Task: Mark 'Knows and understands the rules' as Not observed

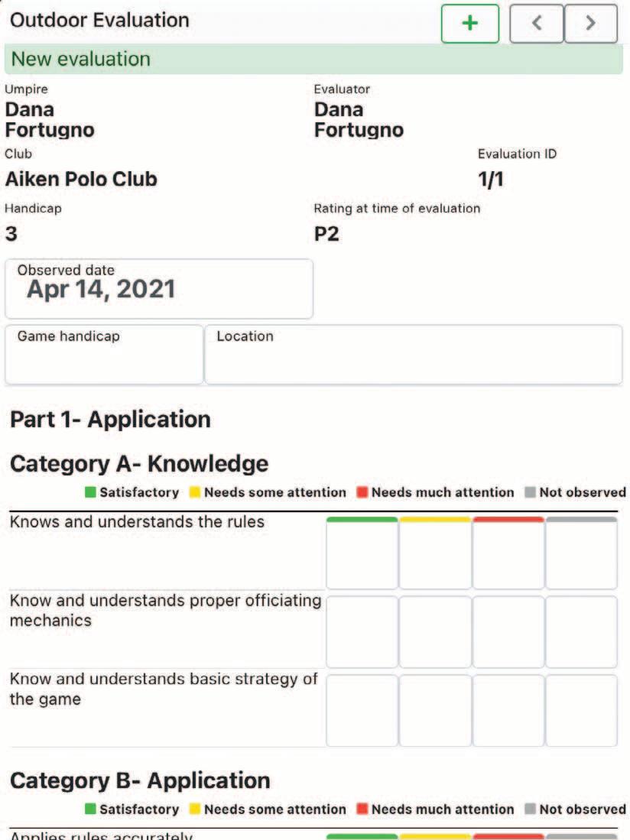Action: click(x=581, y=553)
